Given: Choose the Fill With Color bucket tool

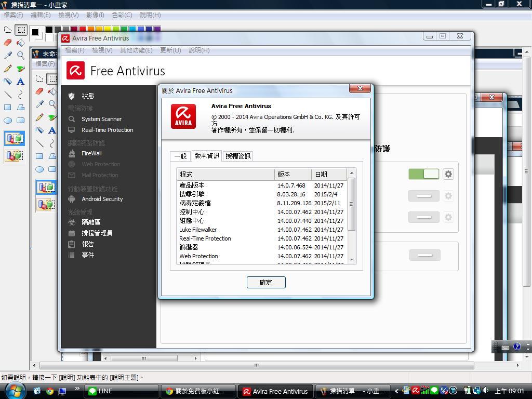Looking at the screenshot, I should click(x=21, y=43).
